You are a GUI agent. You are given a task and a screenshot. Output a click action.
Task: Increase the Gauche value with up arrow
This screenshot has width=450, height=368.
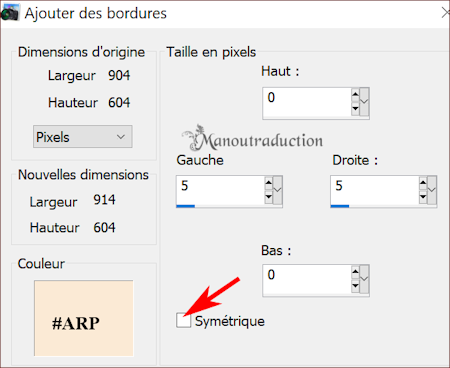[x=269, y=182]
